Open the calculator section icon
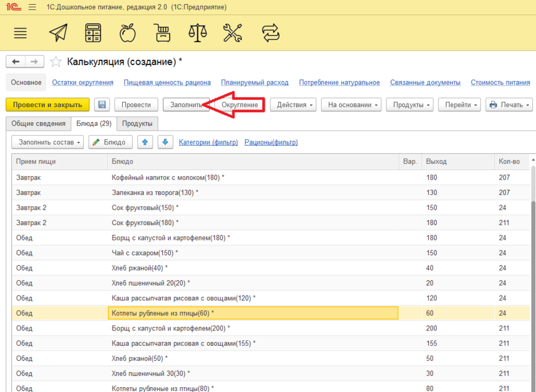Screen dimensions: 536x392 point(93,33)
